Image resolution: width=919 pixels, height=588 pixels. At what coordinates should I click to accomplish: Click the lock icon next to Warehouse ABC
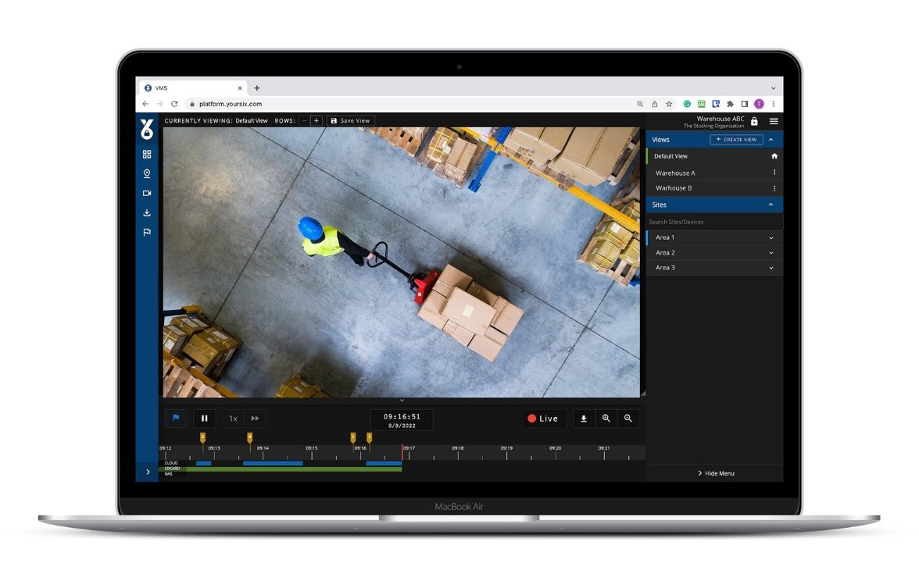(x=754, y=121)
